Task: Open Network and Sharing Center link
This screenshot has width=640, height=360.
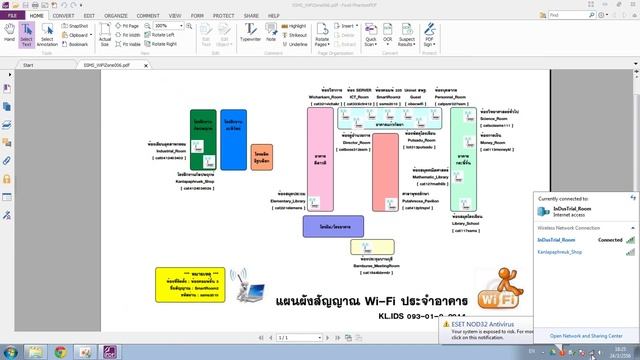Action: click(x=586, y=336)
